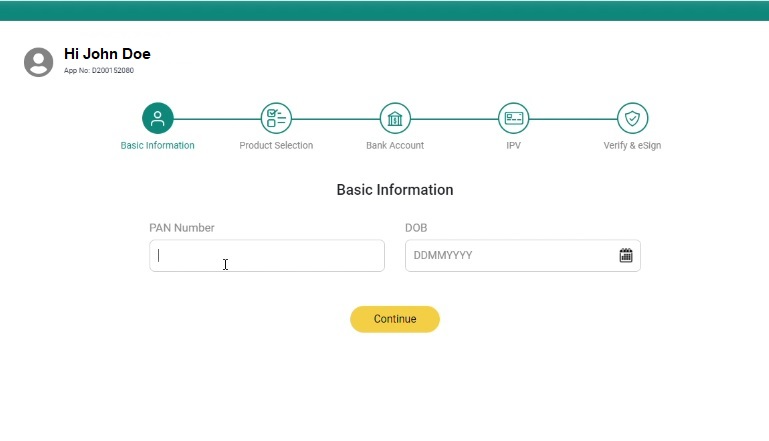Click the DOB field label
The height and width of the screenshot is (441, 769).
point(416,228)
